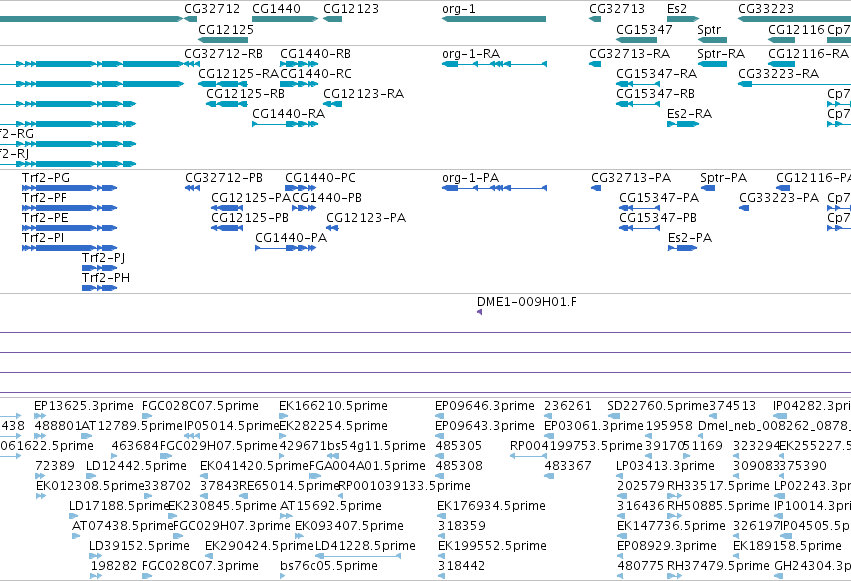The image size is (851, 581).
Task: Select the CG12116 gene label
Action: click(796, 29)
